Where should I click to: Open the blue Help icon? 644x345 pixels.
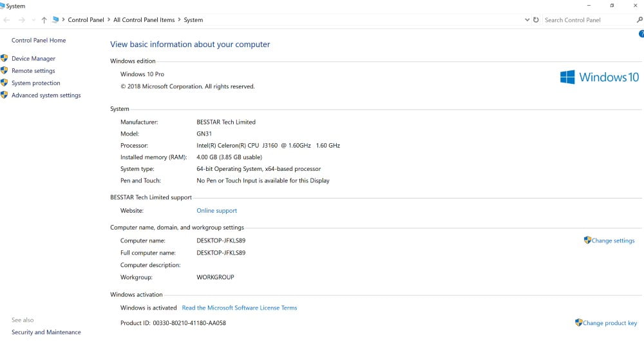(641, 34)
